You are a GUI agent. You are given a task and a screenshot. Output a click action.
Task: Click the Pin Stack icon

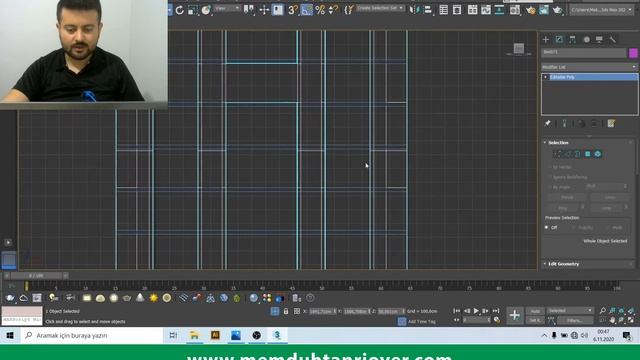tap(548, 123)
